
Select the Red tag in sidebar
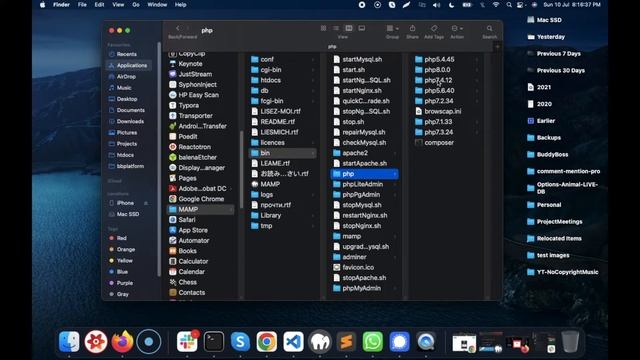point(121,238)
